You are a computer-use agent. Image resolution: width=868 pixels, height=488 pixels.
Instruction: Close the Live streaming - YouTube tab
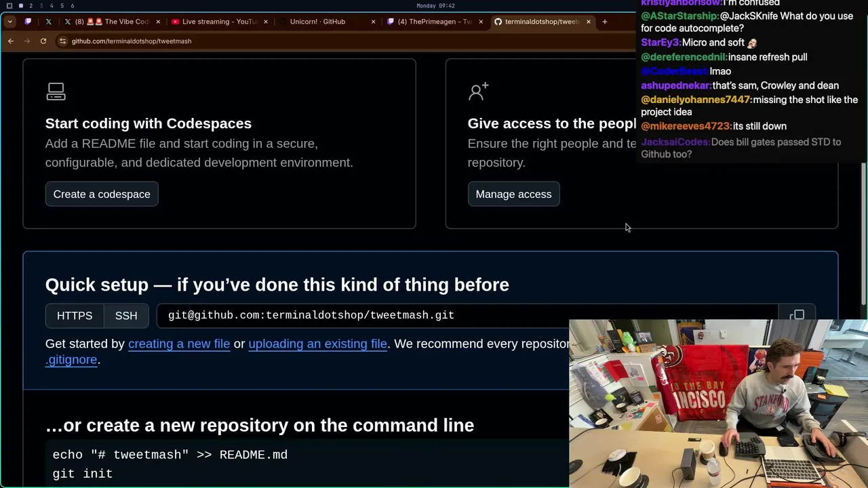(x=265, y=22)
